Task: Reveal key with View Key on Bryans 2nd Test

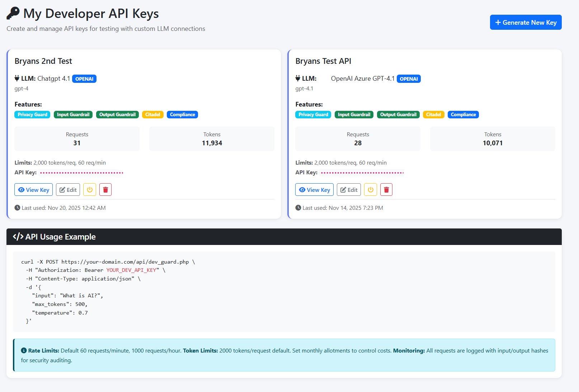Action: tap(33, 189)
